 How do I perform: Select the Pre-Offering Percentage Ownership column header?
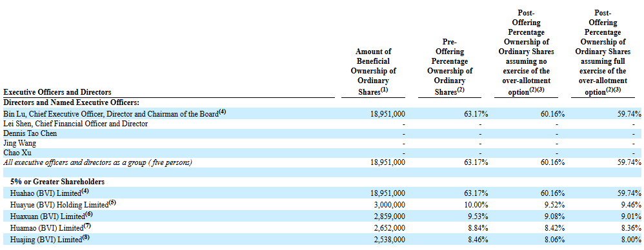point(450,67)
